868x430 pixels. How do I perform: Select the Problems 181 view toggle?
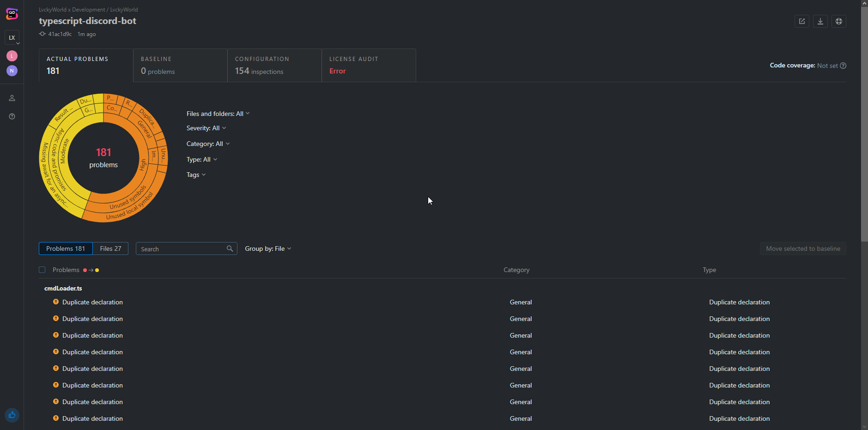point(66,248)
